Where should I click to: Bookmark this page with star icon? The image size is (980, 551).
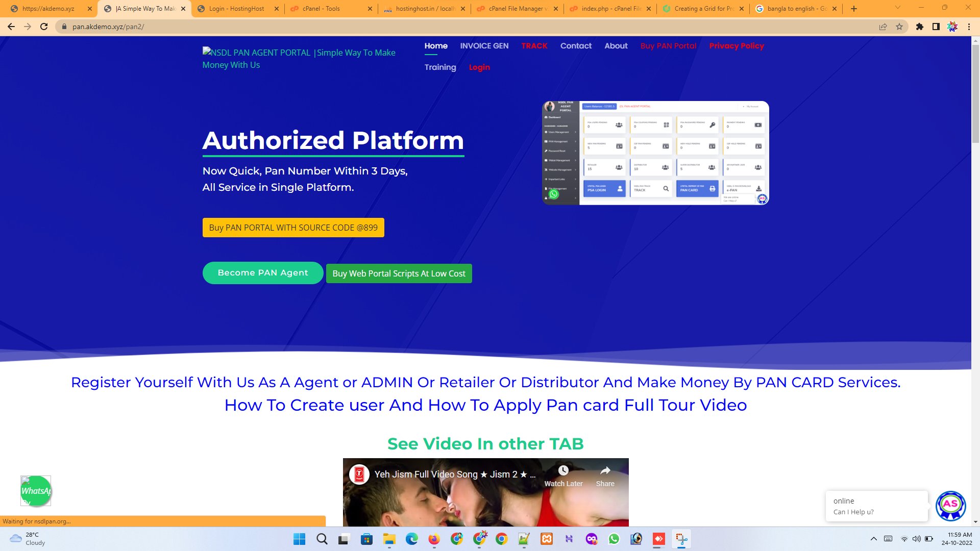[x=899, y=27]
